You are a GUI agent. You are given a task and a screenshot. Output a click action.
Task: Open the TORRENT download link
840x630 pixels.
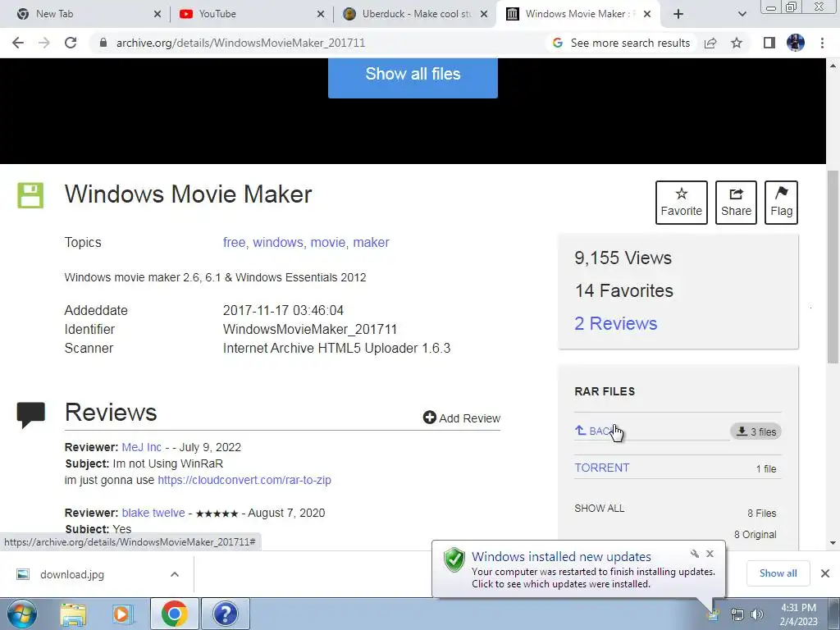[601, 468]
